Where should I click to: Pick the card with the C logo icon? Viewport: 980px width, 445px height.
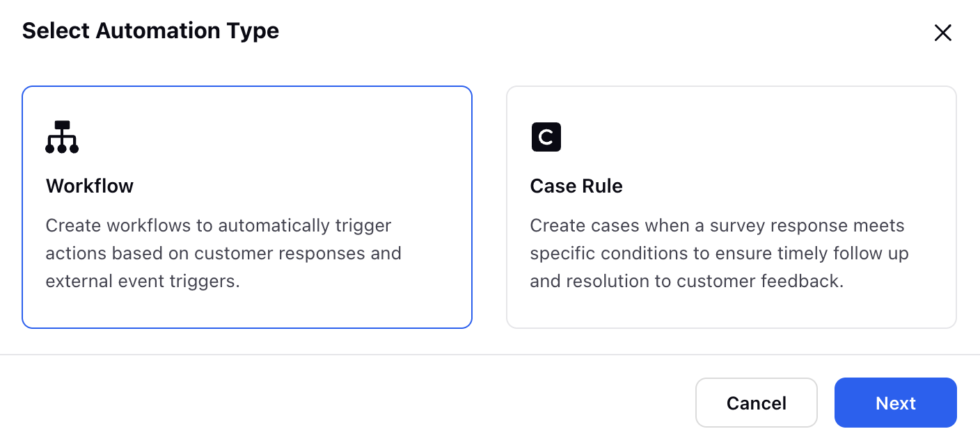[x=732, y=207]
